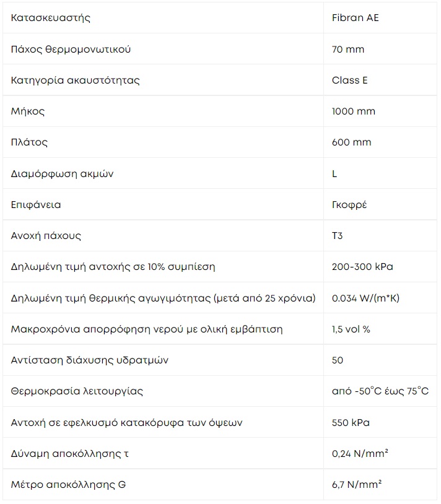Image resolution: width=441 pixels, height=504 pixels.
Task: Select the Γκοφρέ surface value
Action: click(x=349, y=205)
